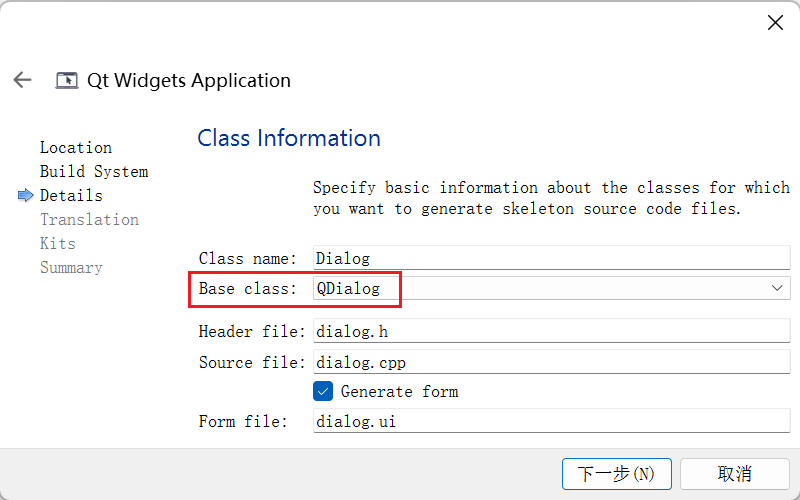Screen dimensions: 800x500
Task: Click the Base class: label
Action: pos(247,289)
